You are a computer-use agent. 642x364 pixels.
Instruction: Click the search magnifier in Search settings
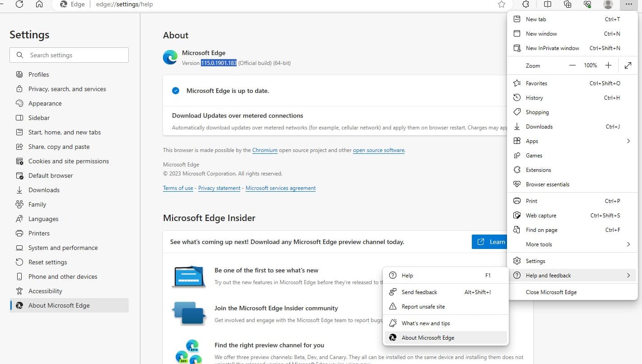tap(20, 55)
